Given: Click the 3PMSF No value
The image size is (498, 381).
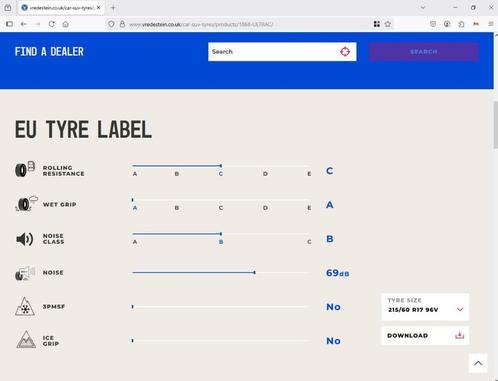Looking at the screenshot, I should (x=333, y=307).
